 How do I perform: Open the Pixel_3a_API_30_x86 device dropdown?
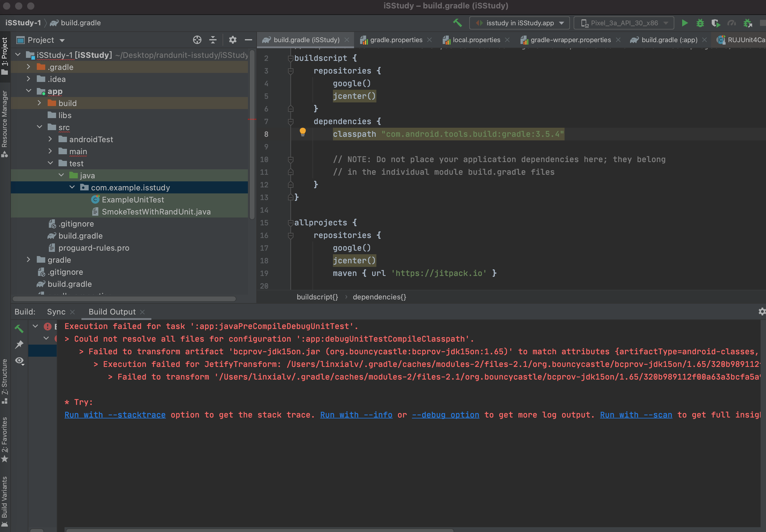pos(624,23)
